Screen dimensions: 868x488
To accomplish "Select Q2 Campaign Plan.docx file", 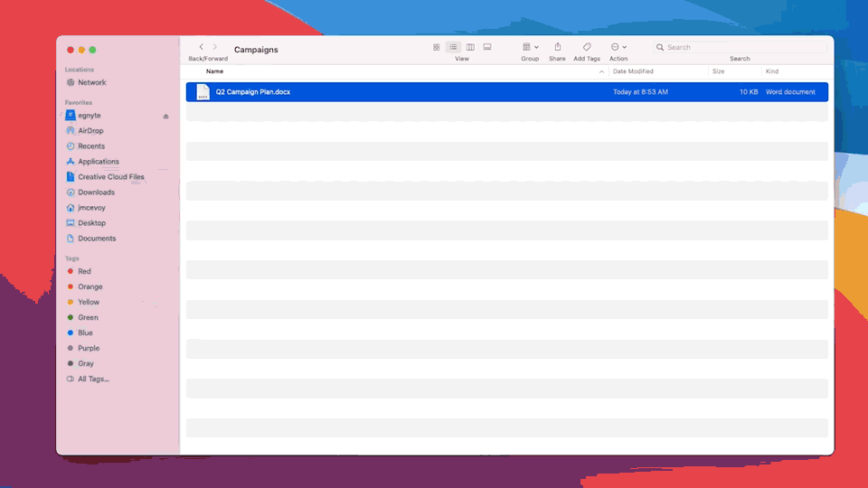I will click(x=253, y=92).
